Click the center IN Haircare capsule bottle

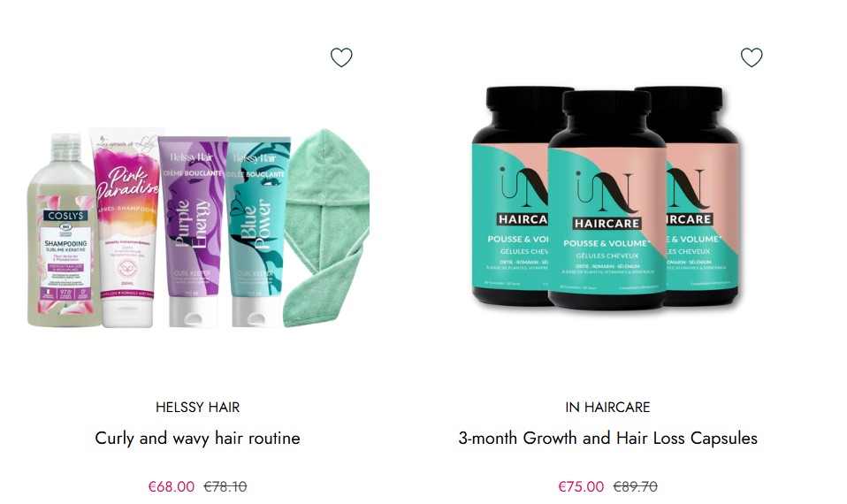[x=607, y=201]
